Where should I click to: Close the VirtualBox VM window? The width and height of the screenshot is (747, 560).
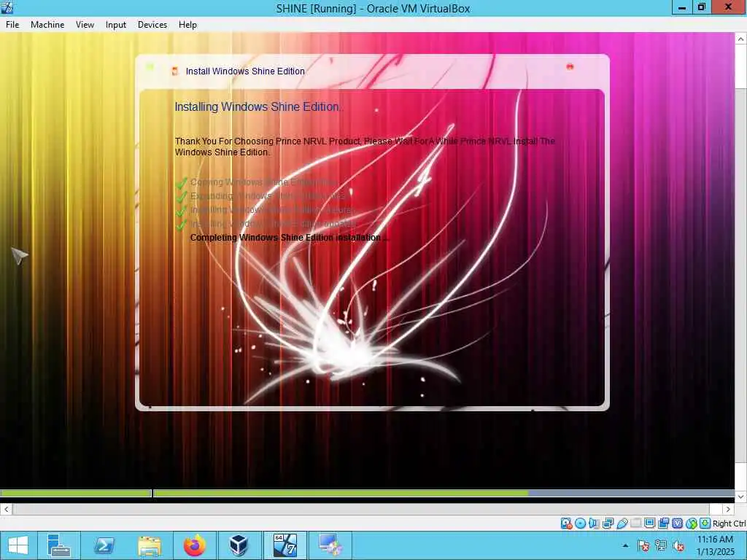point(729,7)
